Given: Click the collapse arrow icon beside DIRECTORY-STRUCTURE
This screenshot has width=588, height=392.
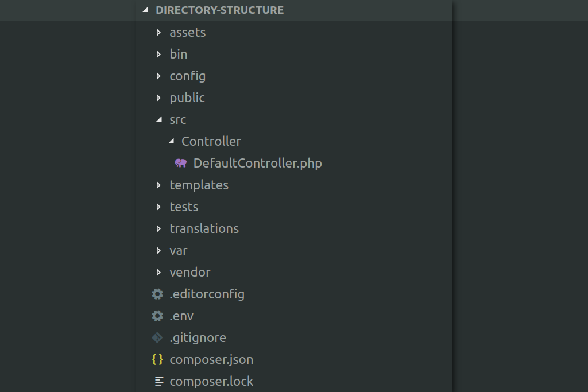Looking at the screenshot, I should click(x=145, y=10).
